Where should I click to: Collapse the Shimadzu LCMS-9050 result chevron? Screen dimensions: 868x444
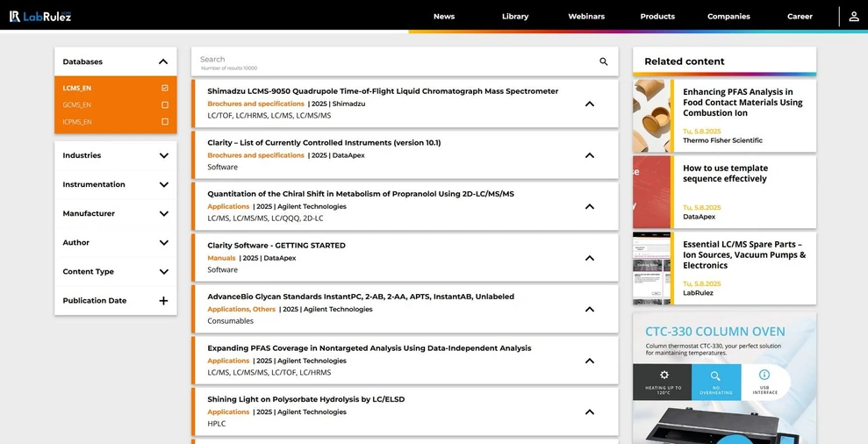[590, 104]
